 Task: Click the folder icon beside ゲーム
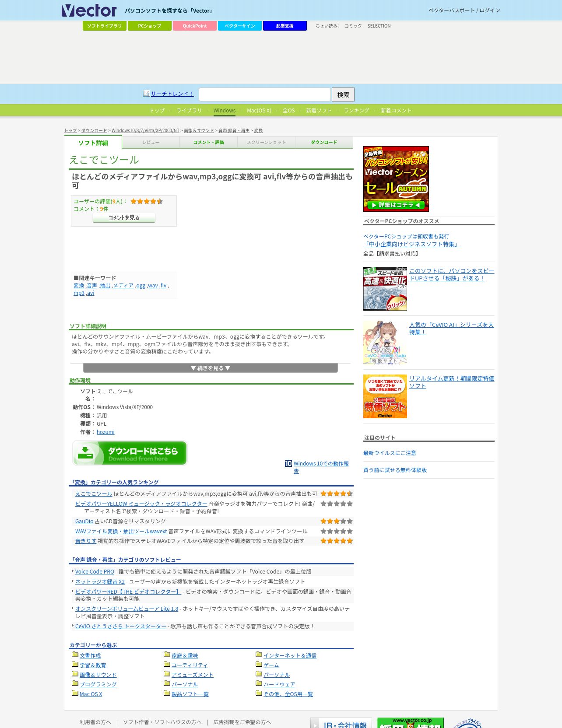pos(259,664)
